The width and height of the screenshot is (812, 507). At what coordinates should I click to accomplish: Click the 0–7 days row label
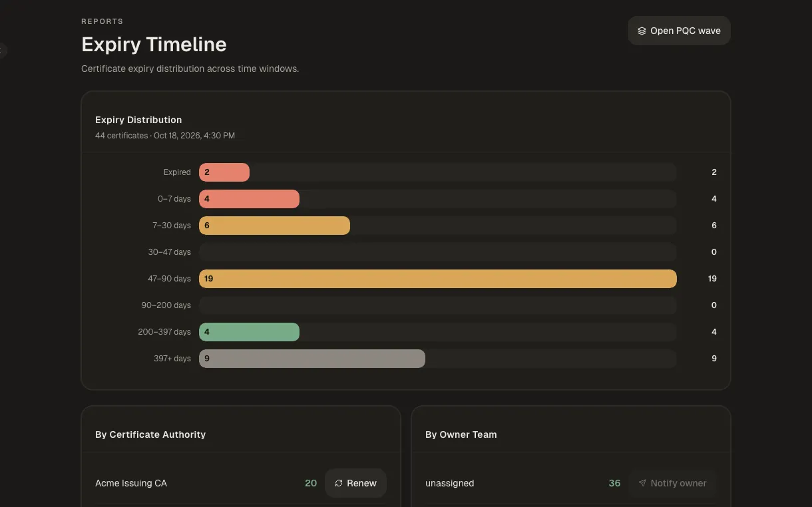pyautogui.click(x=174, y=199)
